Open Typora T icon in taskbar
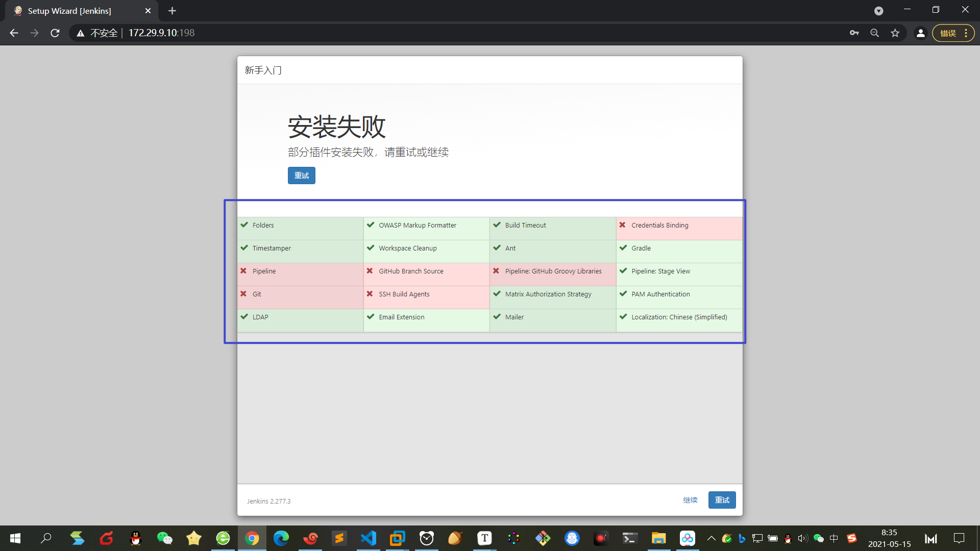 484,538
